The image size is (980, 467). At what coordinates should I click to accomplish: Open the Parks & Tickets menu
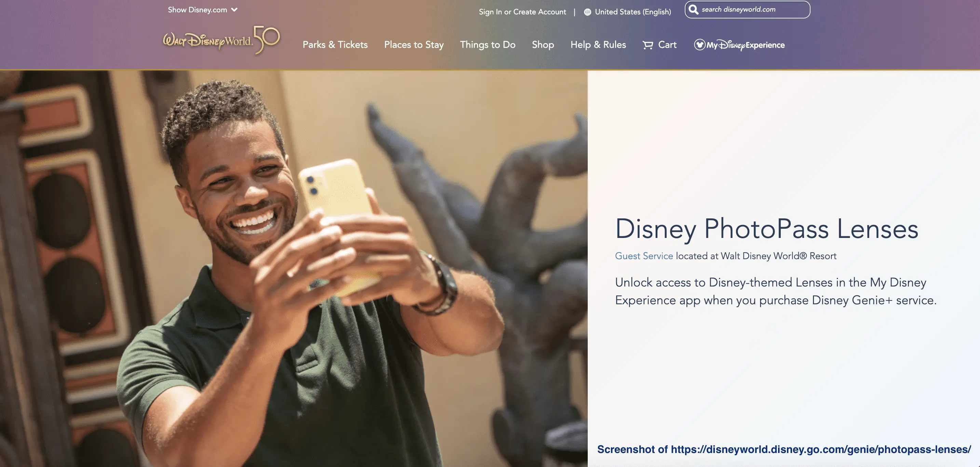point(335,44)
